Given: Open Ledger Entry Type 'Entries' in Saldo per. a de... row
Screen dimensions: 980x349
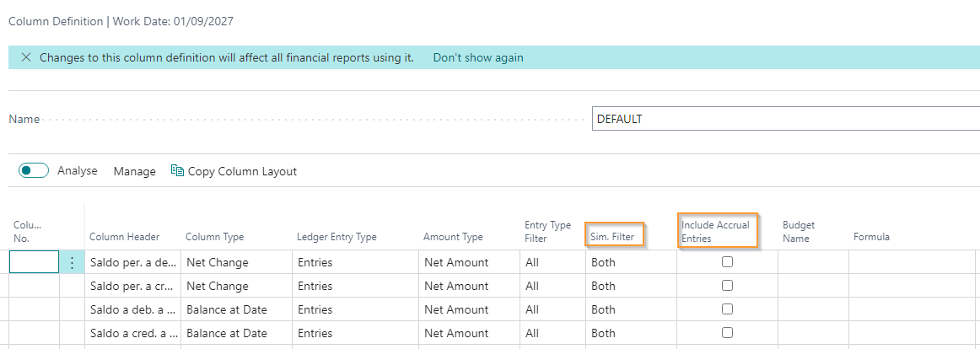Looking at the screenshot, I should point(355,262).
